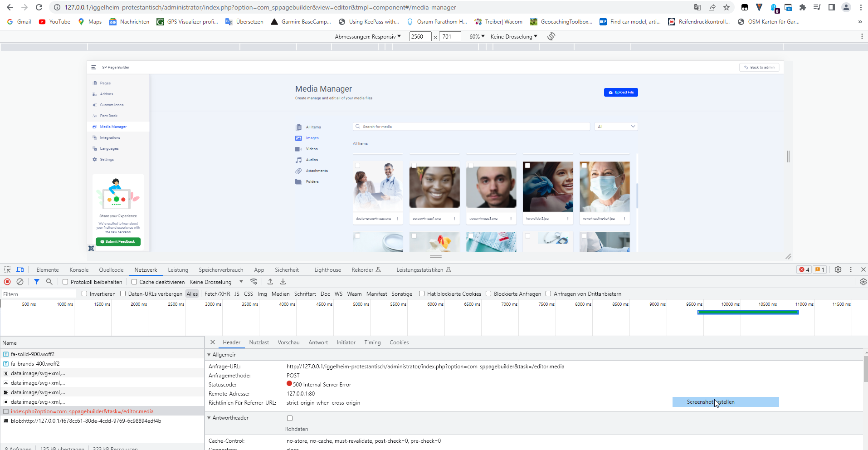Viewport: 868px width, 450px height.
Task: Click the request details vertical scrollbar
Action: coord(865,369)
